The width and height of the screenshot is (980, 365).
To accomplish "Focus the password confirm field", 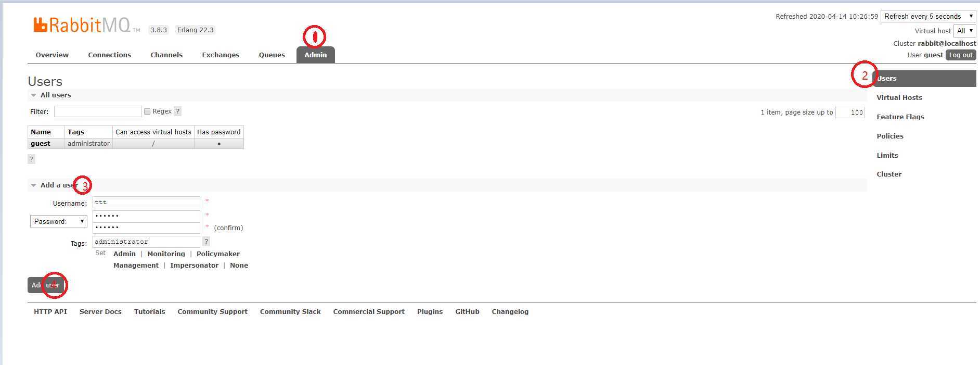I will (146, 228).
